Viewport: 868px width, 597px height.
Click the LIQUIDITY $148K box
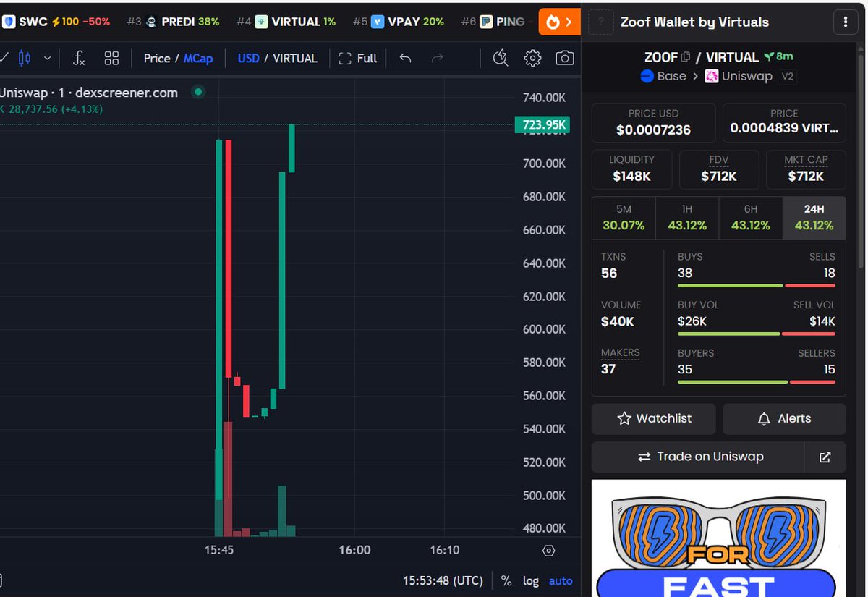point(631,169)
